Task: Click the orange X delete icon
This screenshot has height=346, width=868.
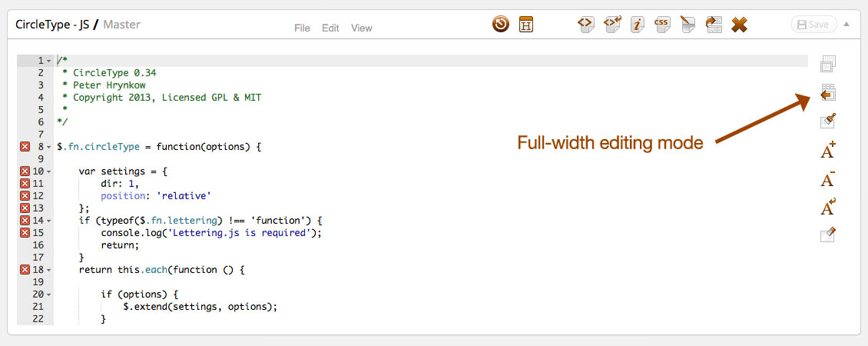Action: pos(739,25)
